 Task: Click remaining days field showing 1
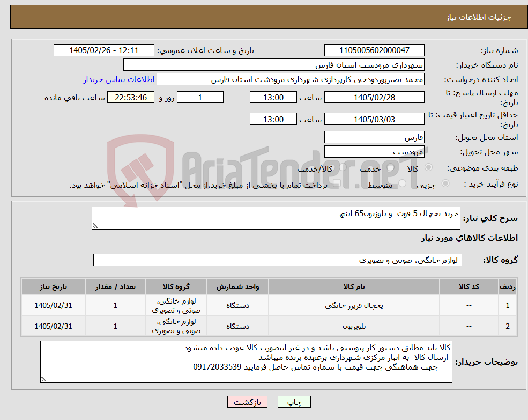click(200, 98)
